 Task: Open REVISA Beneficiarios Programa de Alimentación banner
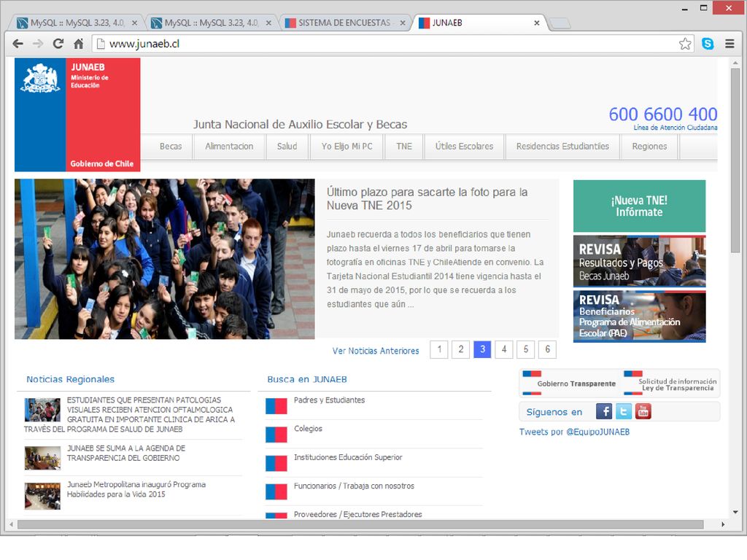pos(639,316)
